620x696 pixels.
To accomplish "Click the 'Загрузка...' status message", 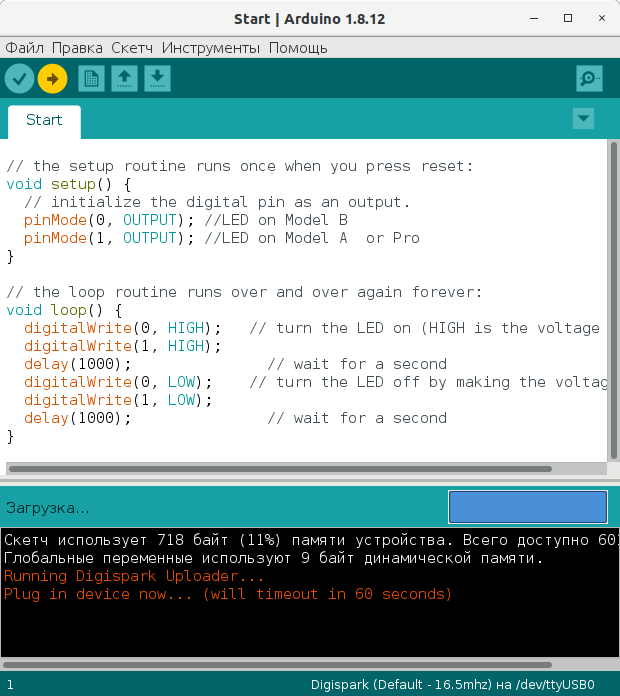I will click(x=48, y=508).
